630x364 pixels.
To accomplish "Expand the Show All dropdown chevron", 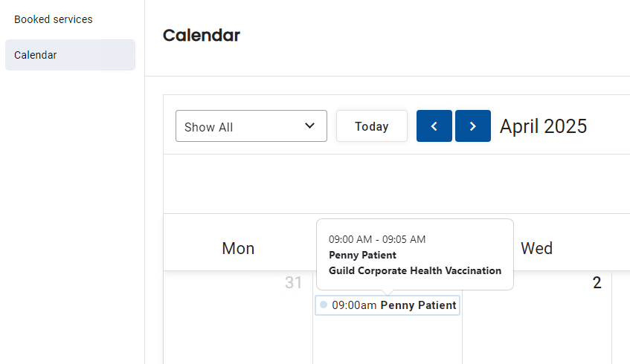I will 309,126.
